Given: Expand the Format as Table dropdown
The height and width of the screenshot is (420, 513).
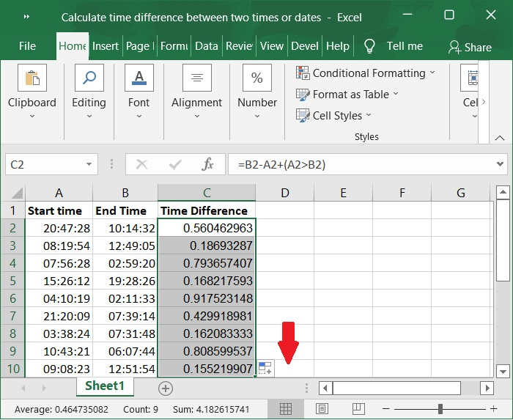Looking at the screenshot, I should pyautogui.click(x=347, y=94).
